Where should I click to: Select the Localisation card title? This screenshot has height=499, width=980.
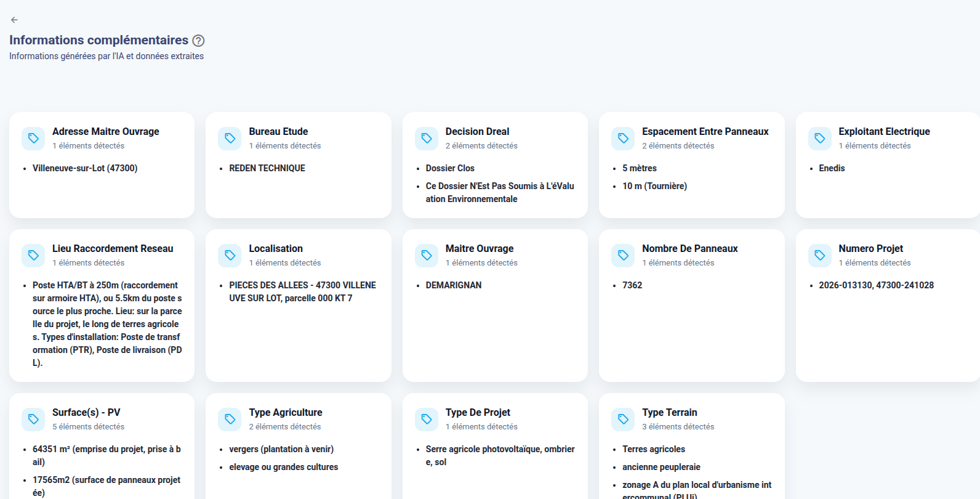276,248
